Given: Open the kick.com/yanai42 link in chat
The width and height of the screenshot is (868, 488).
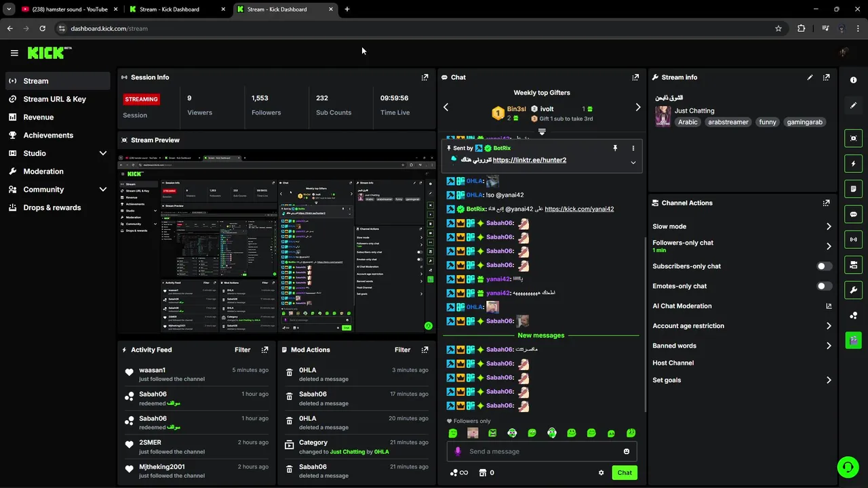Looking at the screenshot, I should pyautogui.click(x=579, y=209).
